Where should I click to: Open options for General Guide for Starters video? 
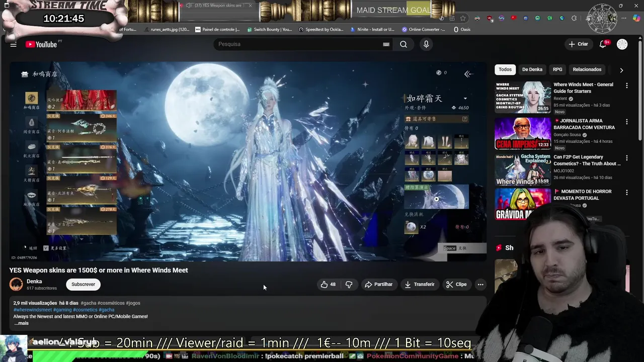(627, 85)
